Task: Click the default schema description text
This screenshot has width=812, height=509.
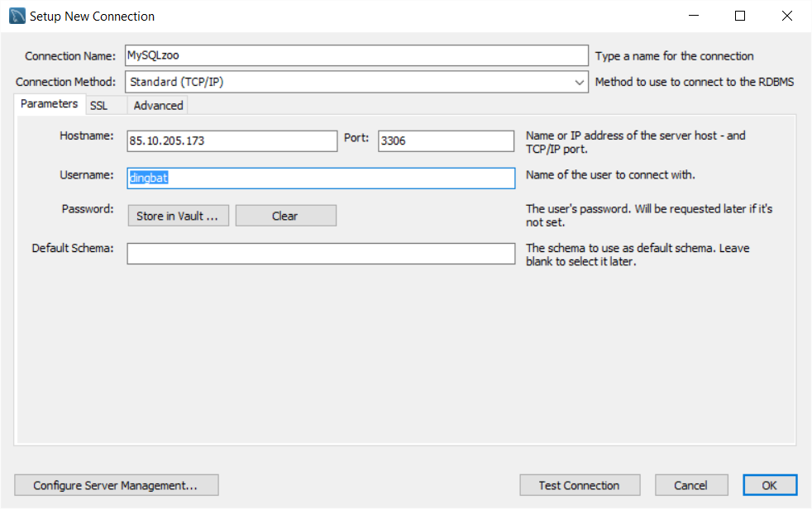Action: click(x=638, y=254)
